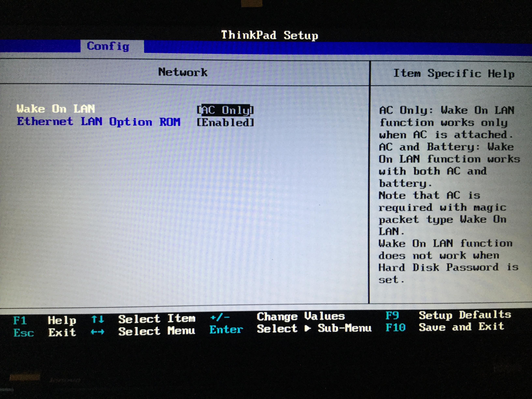
Task: Click the ThinkPad Setup title
Action: click(x=269, y=35)
